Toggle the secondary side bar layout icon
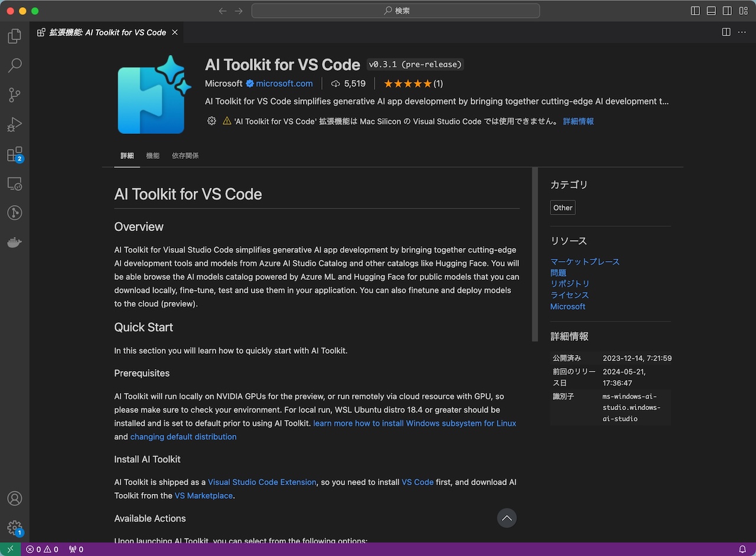 coord(727,11)
